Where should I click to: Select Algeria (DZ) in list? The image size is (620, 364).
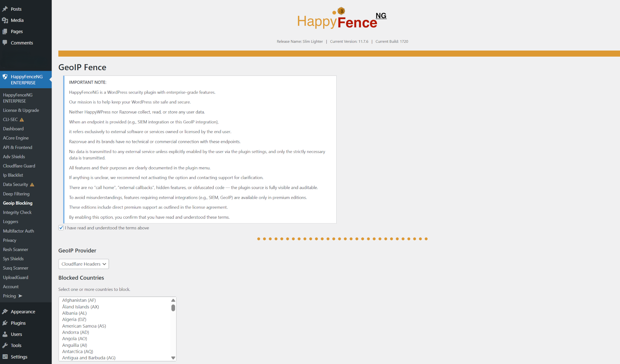[114, 320]
